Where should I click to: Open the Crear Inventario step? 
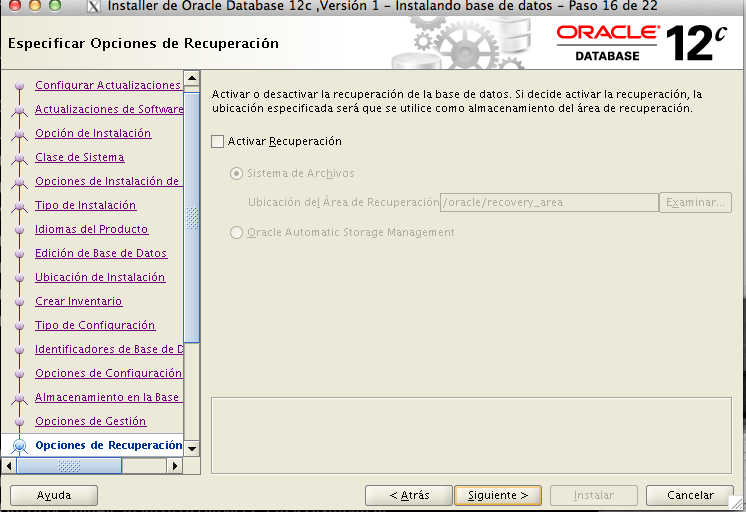pyautogui.click(x=79, y=301)
